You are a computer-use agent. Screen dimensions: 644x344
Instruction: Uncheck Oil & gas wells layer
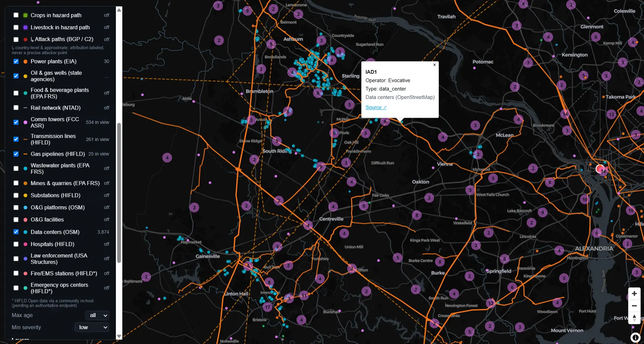[x=16, y=76]
